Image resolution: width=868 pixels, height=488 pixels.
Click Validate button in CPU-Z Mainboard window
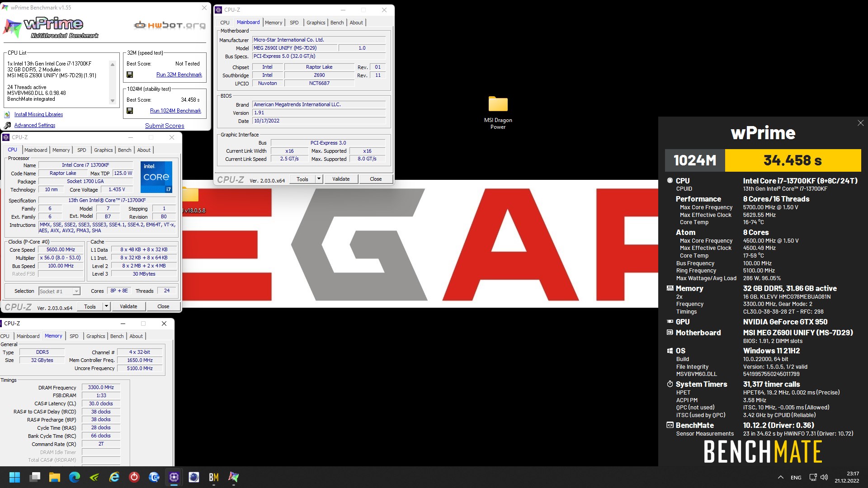pos(341,179)
